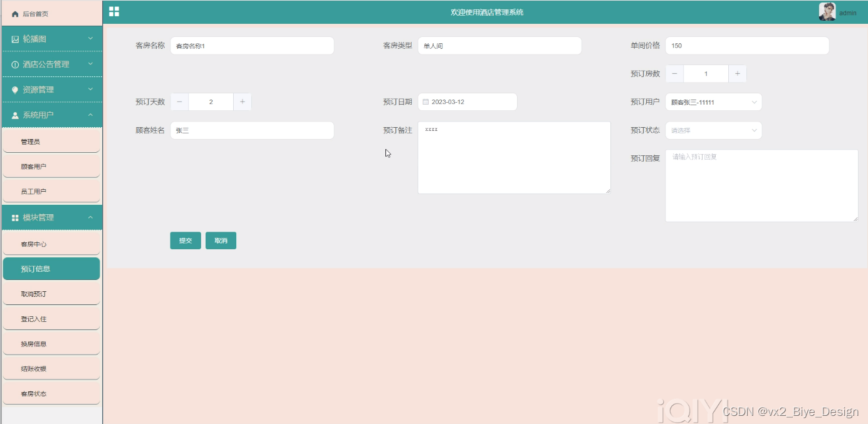Click the grid icon beside 模块管理
The image size is (868, 424).
tap(15, 217)
